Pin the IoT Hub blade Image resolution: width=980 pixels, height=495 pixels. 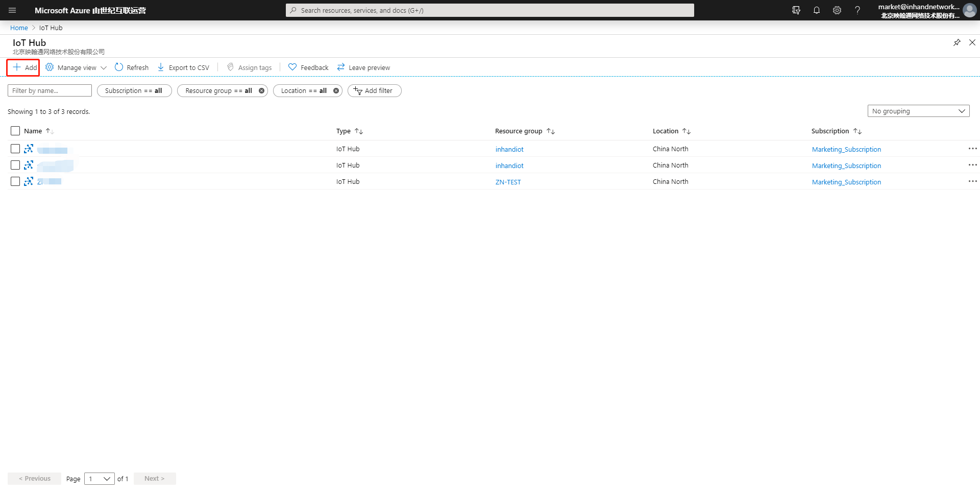(x=957, y=42)
